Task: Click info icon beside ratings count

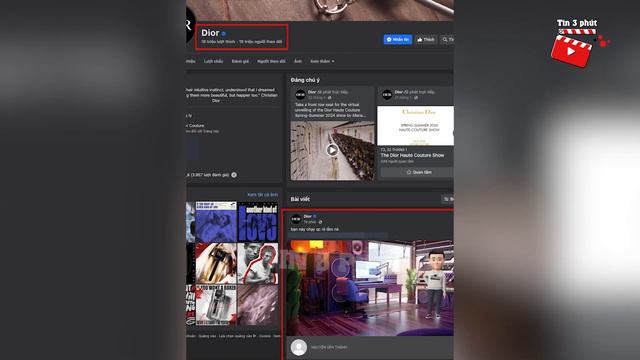Action: 234,175
